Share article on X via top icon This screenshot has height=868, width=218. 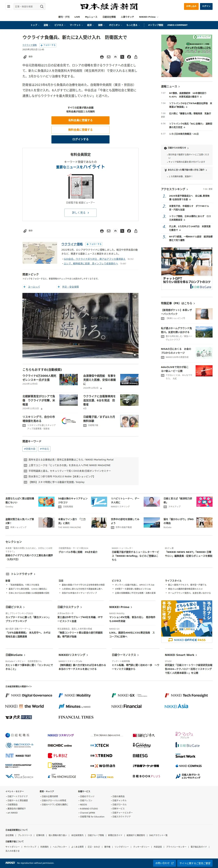click(x=122, y=57)
